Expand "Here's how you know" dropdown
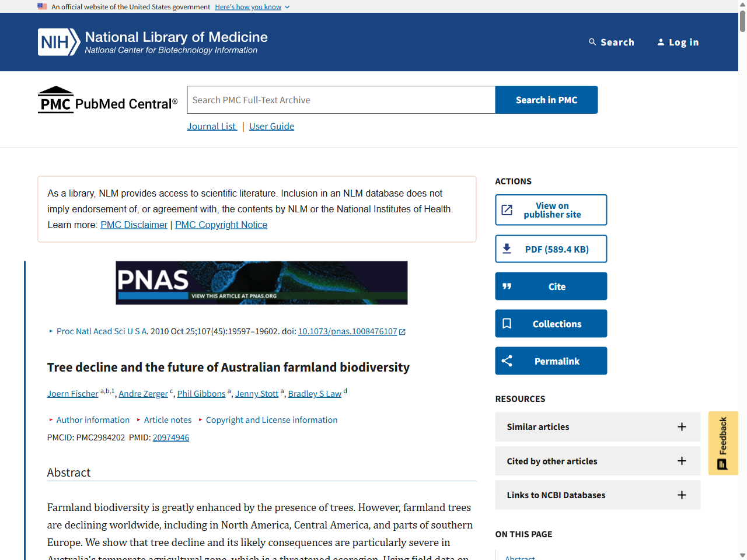Viewport: 747px width, 560px height. [x=252, y=7]
